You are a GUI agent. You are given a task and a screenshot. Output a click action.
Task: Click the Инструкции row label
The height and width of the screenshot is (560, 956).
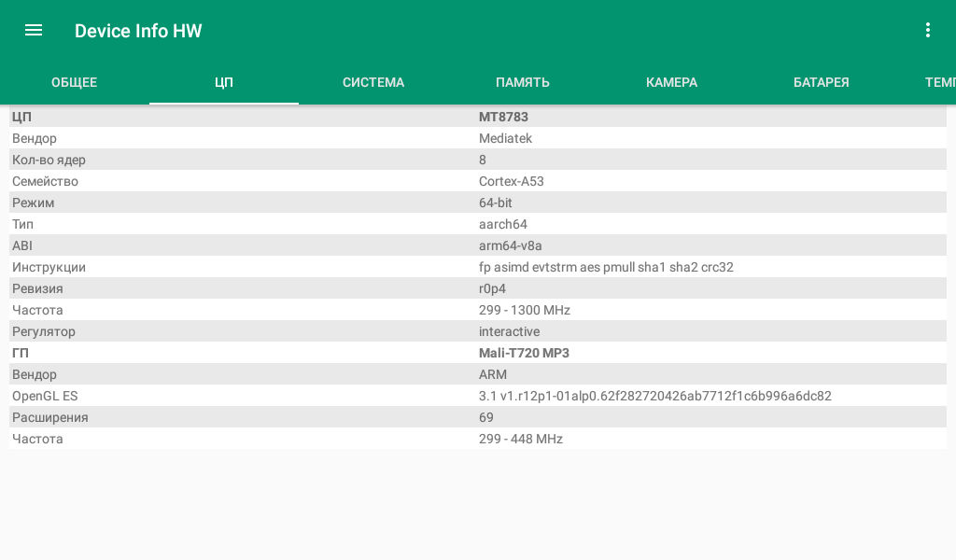[49, 267]
